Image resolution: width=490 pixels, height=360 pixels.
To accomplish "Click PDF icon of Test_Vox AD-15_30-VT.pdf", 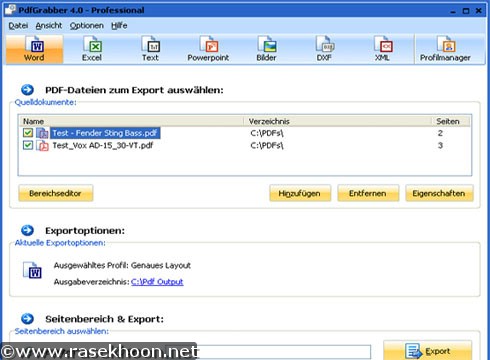I will click(42, 145).
